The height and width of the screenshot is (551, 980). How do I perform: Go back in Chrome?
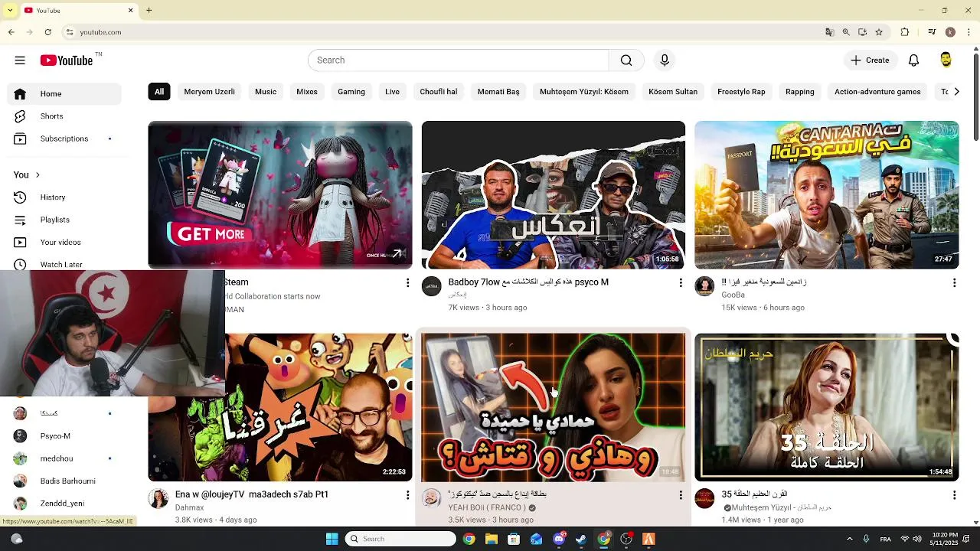11,32
